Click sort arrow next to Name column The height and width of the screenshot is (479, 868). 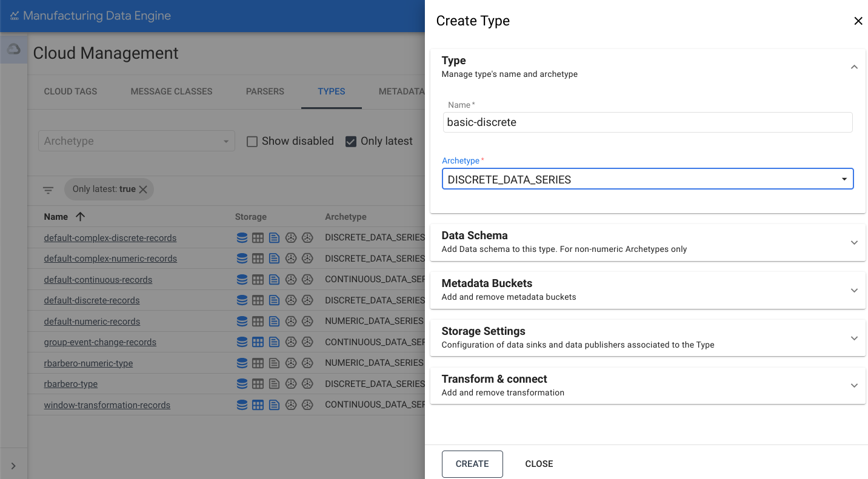tap(80, 217)
